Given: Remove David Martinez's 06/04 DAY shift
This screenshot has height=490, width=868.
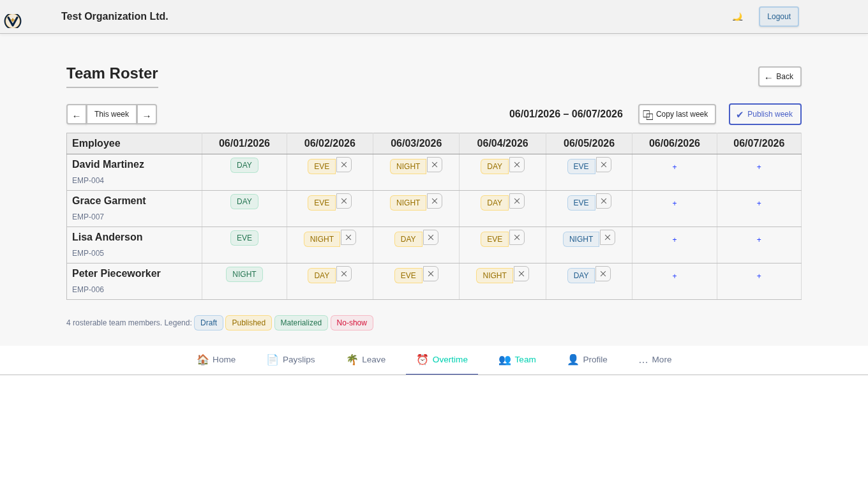Looking at the screenshot, I should click(517, 165).
